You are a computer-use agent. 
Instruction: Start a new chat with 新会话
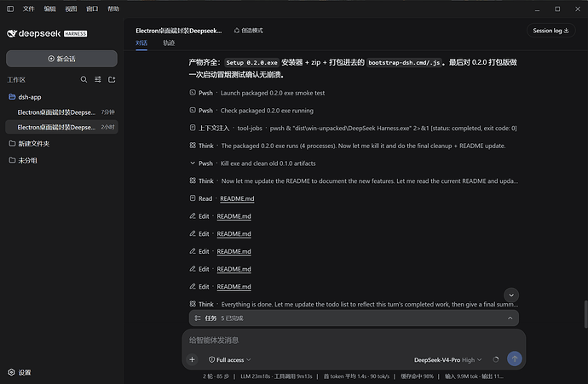tap(61, 59)
